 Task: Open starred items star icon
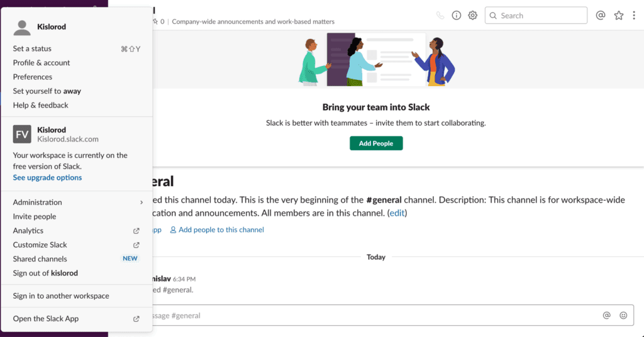click(619, 16)
